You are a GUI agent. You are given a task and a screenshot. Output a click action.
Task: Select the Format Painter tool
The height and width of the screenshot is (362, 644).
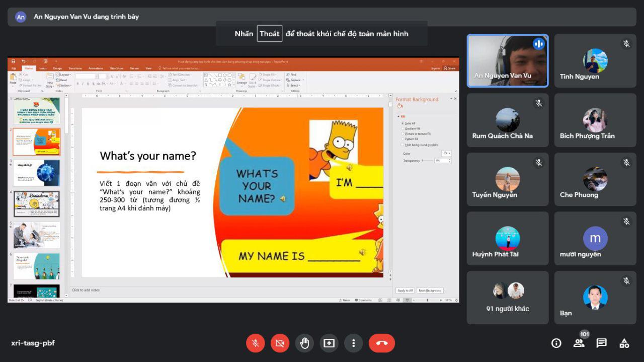pos(30,86)
